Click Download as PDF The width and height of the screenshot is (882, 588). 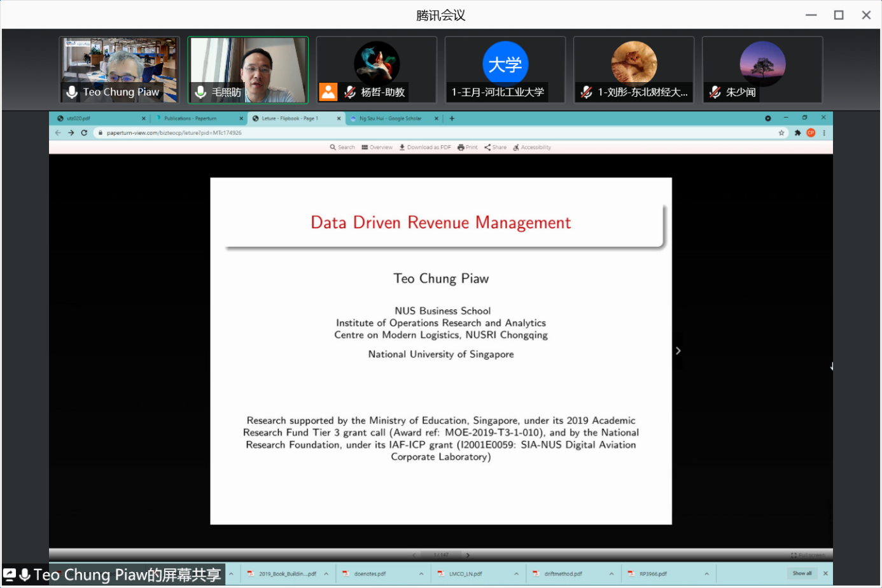[425, 147]
